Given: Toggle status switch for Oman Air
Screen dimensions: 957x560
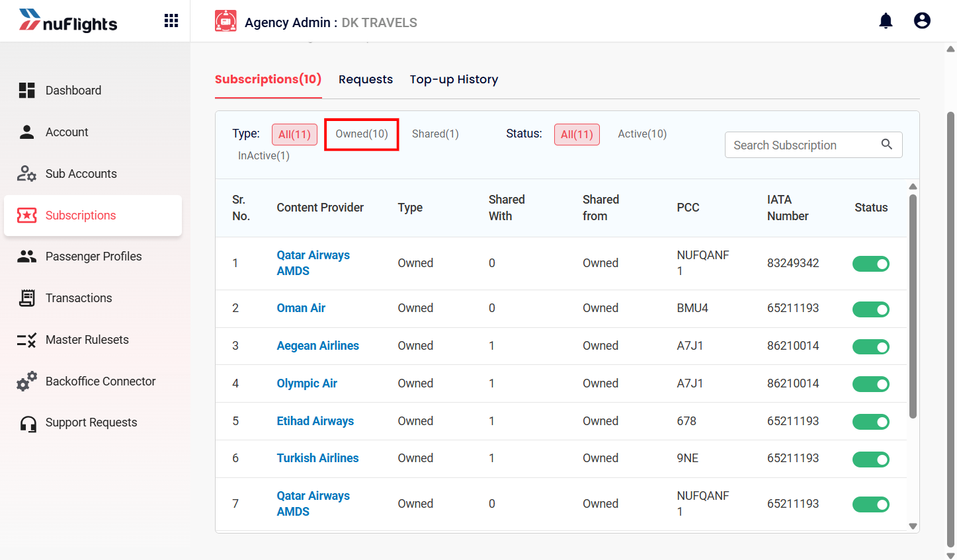Looking at the screenshot, I should click(x=871, y=309).
